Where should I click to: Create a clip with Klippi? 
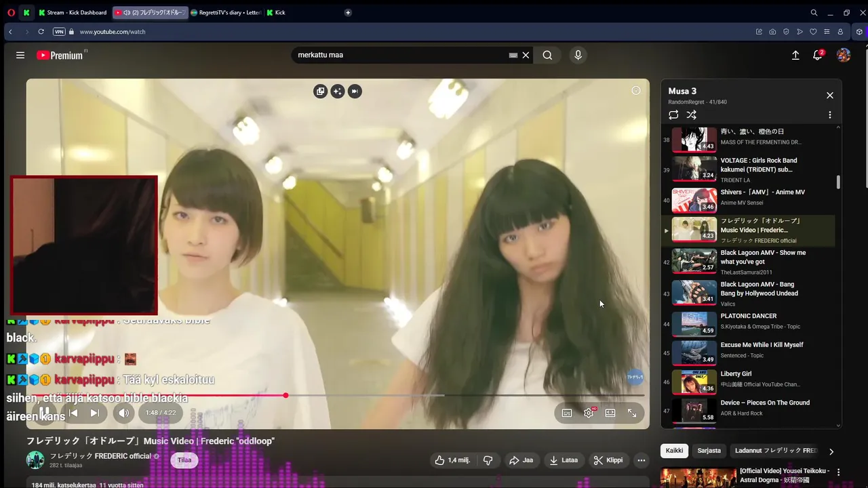click(608, 460)
